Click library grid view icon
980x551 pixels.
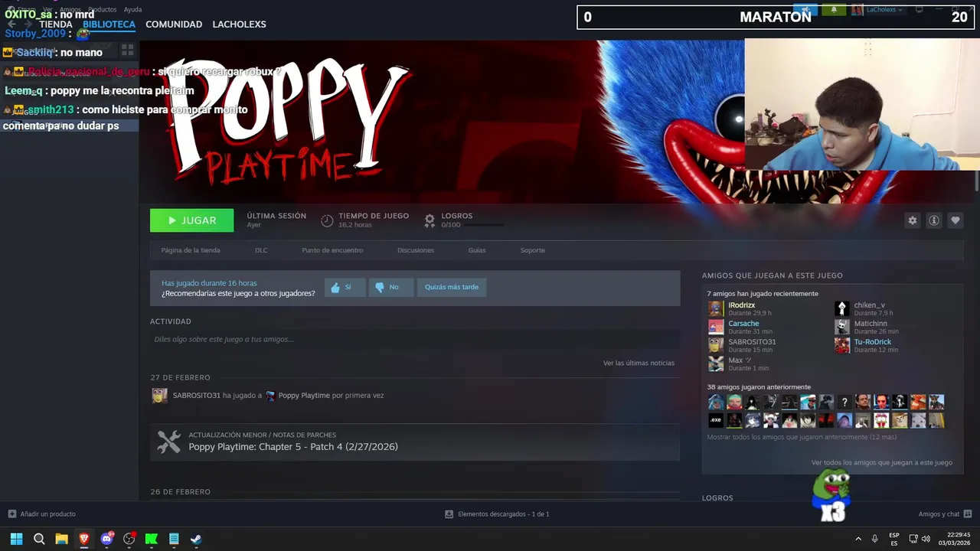coord(127,50)
